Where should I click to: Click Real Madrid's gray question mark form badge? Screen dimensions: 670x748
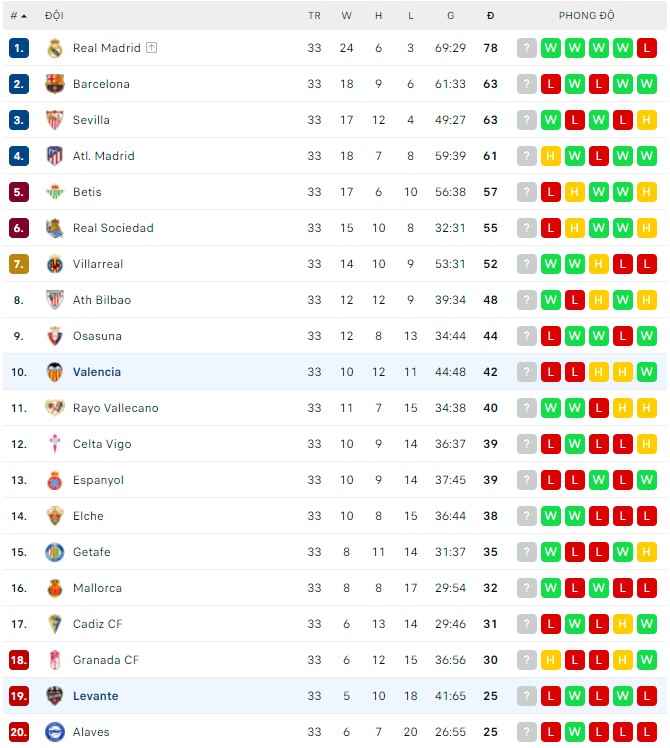(x=527, y=48)
